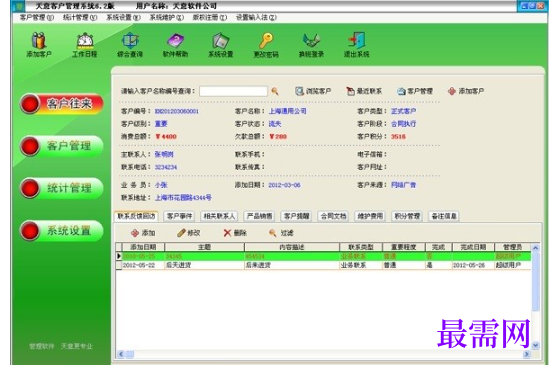This screenshot has width=549, height=365.
Task: Open the 综合查询 toolbar icon
Action: tap(130, 44)
